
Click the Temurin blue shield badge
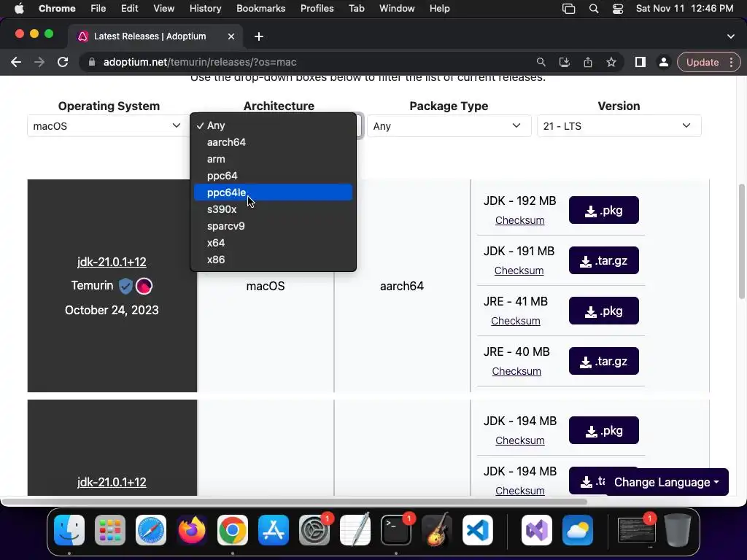pos(125,286)
